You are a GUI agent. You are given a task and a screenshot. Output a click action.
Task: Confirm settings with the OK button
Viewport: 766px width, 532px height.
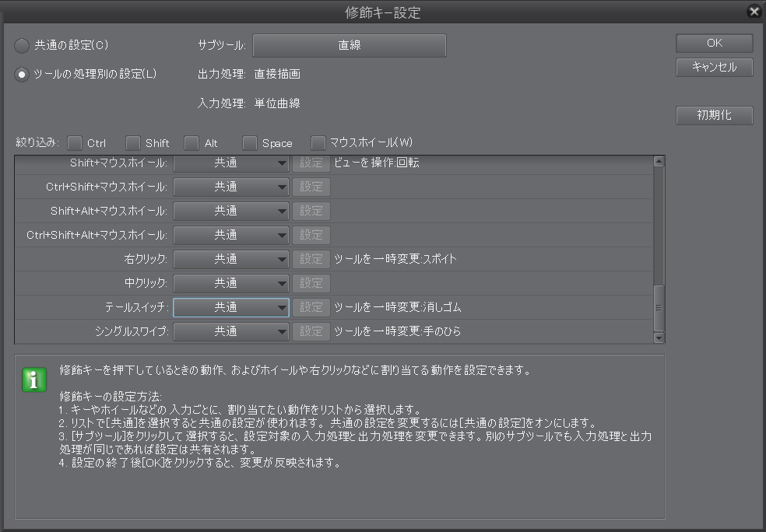714,44
